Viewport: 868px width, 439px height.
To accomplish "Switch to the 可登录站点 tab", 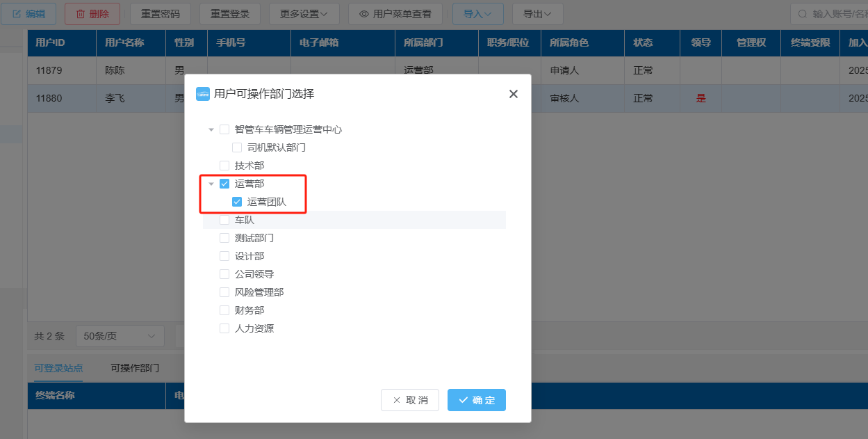I will pos(58,368).
